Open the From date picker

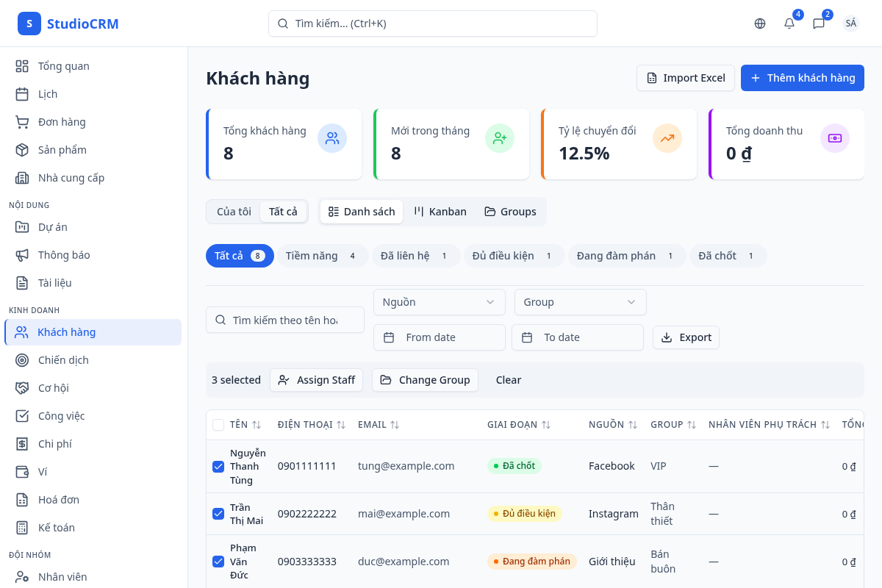pos(439,337)
